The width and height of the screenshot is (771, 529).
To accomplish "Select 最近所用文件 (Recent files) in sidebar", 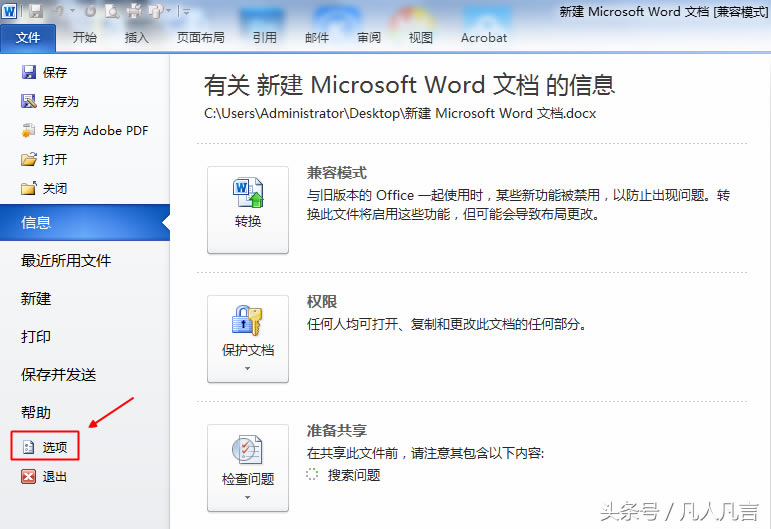I will [x=66, y=260].
